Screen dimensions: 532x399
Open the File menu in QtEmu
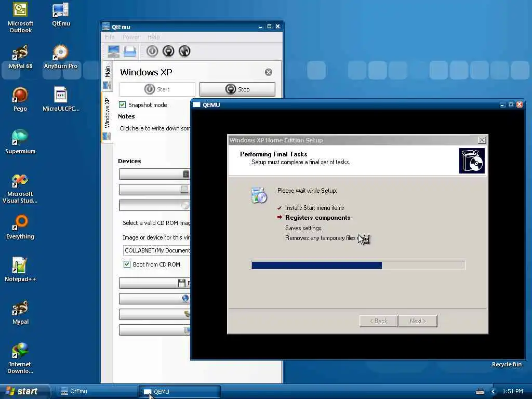[x=110, y=37]
